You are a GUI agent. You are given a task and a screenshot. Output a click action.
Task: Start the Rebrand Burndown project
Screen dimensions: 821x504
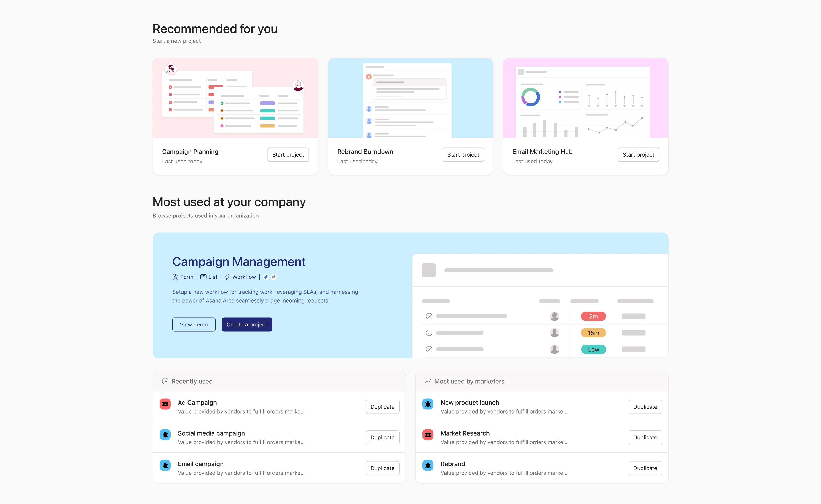pos(463,155)
